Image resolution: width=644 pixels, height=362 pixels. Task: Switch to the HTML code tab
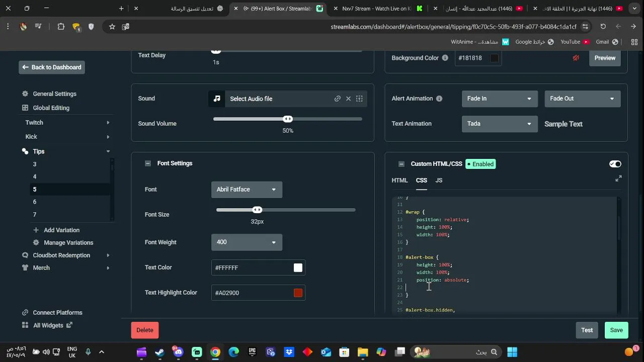(399, 180)
